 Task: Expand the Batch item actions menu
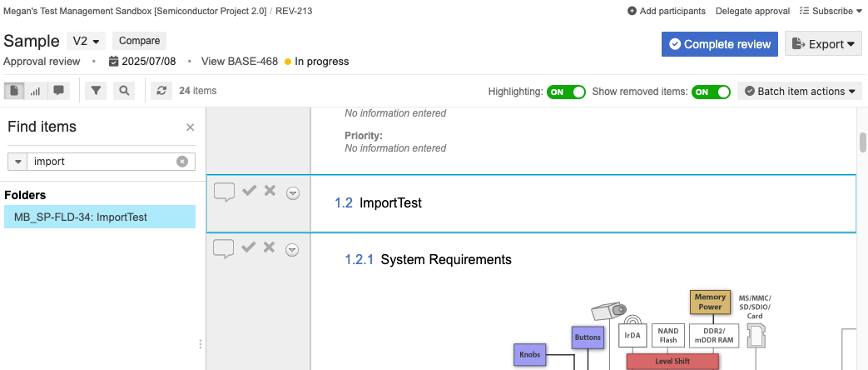point(800,92)
